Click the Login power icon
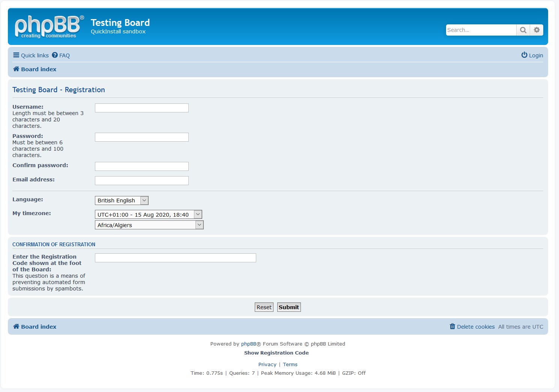Image resolution: width=559 pixels, height=392 pixels. tap(524, 55)
